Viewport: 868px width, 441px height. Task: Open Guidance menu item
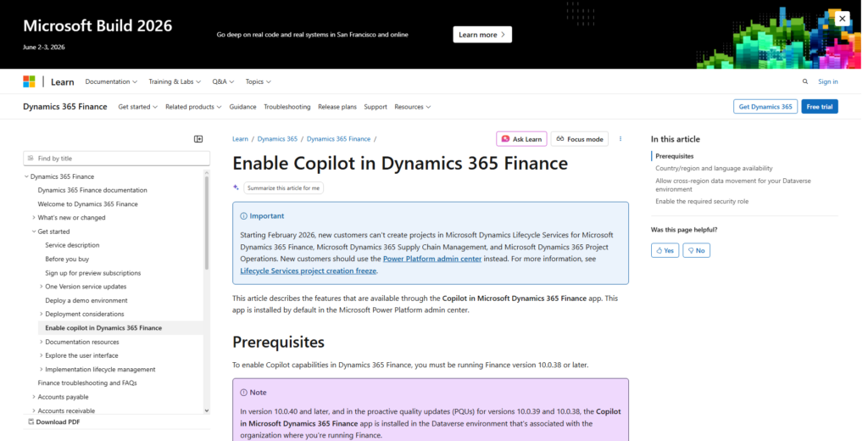[x=242, y=107]
